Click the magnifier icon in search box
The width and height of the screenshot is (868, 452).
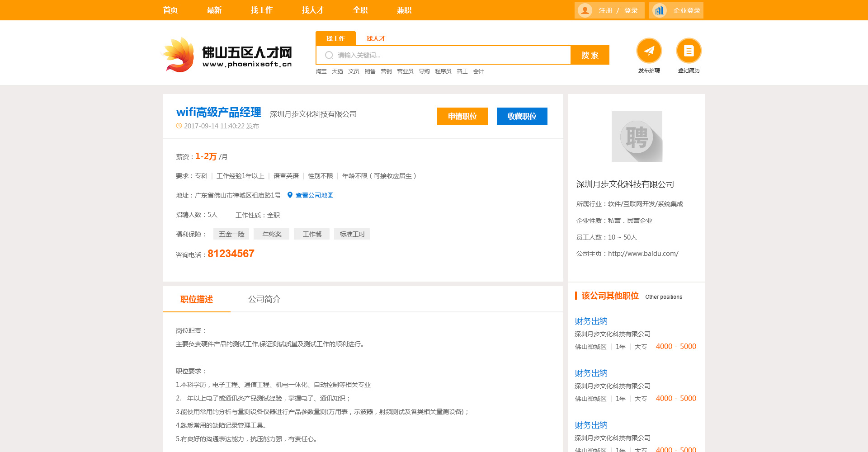[x=329, y=55]
